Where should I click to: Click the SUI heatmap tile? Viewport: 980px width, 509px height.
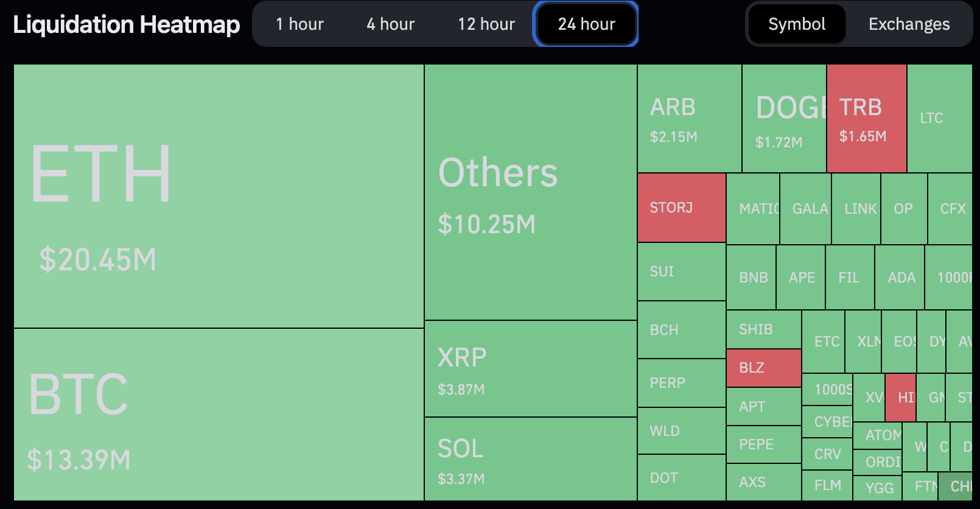click(681, 272)
